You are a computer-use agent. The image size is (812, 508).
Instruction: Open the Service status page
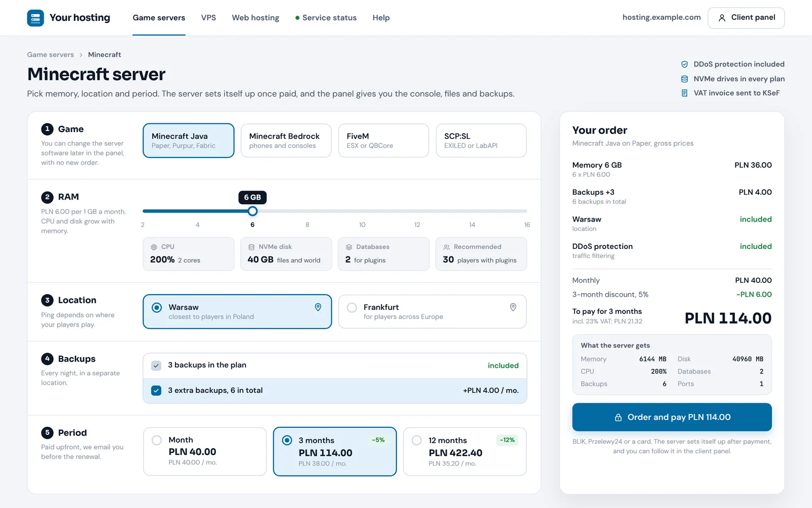pos(326,18)
